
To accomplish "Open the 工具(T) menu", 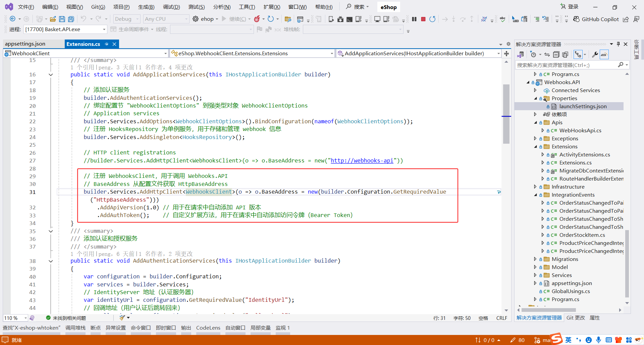I will click(x=247, y=7).
